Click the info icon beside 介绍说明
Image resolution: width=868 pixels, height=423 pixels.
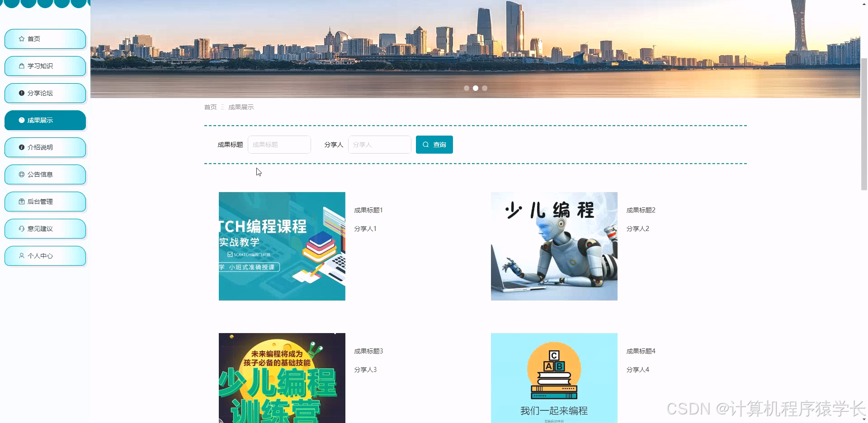[21, 147]
